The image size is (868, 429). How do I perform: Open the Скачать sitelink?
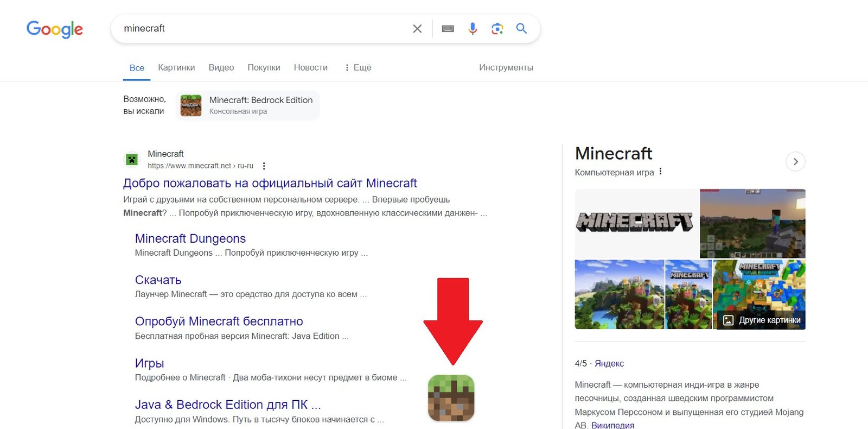(x=158, y=280)
